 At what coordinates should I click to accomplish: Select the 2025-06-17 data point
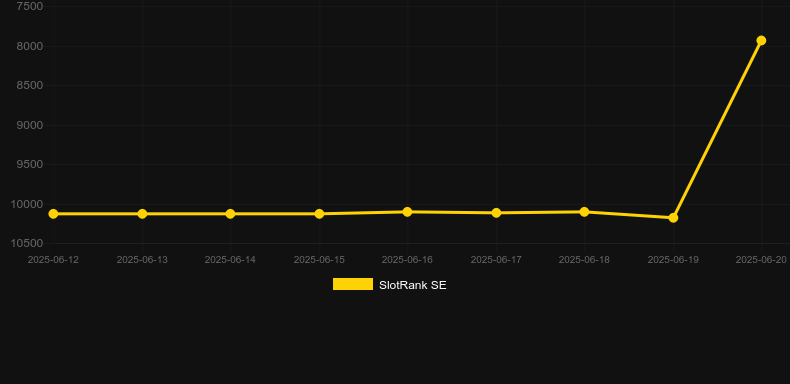(496, 213)
